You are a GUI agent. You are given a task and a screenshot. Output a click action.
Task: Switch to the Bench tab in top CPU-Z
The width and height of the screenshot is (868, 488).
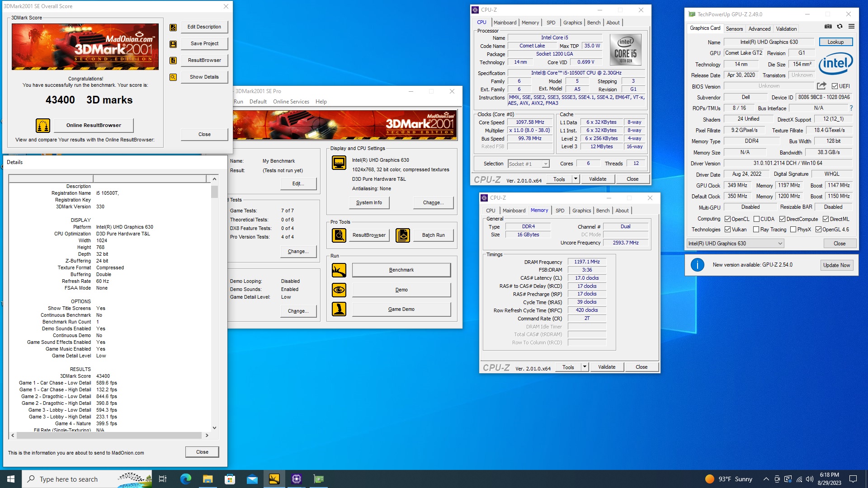click(x=594, y=23)
